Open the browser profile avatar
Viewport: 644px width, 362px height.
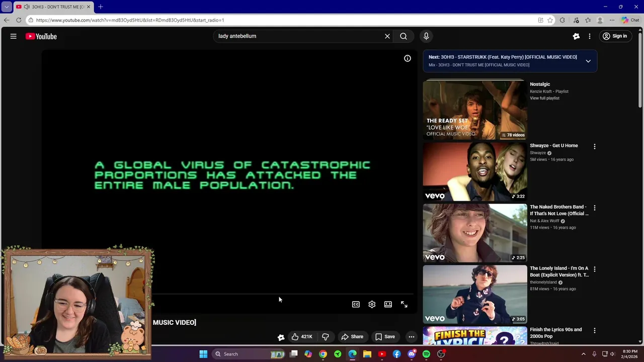tap(600, 20)
